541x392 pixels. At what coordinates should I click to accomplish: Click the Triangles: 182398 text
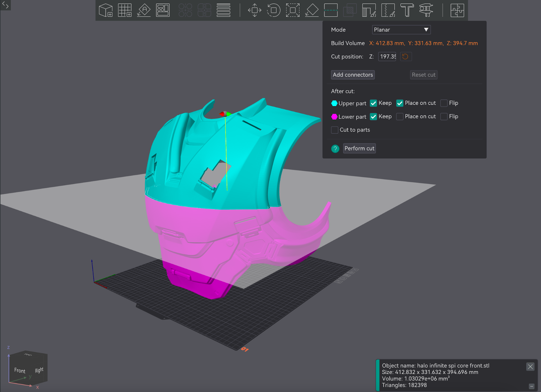click(x=404, y=385)
